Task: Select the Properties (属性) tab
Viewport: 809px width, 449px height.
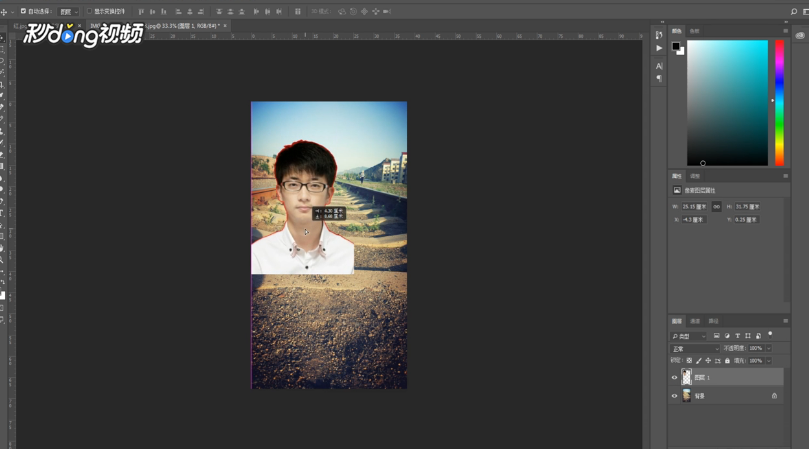Action: pos(676,176)
